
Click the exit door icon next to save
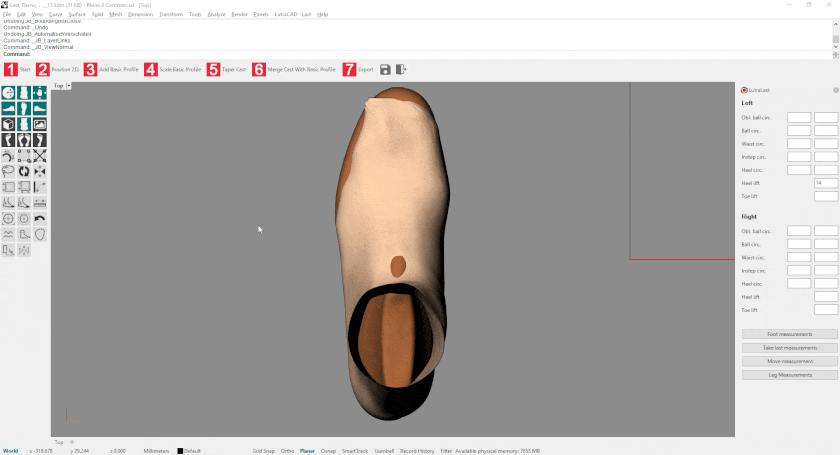[x=401, y=70]
